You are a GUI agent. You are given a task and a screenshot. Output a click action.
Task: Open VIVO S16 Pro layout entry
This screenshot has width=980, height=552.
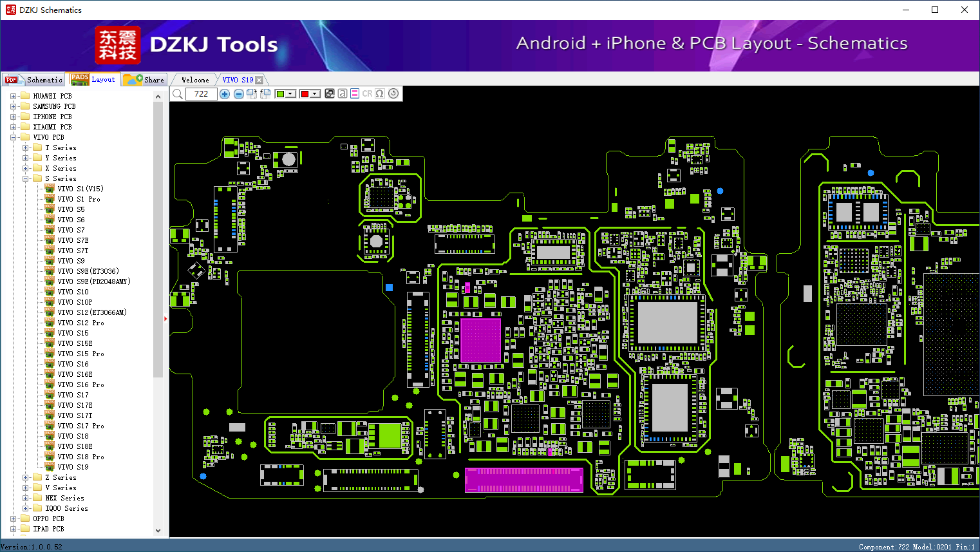[x=81, y=385]
